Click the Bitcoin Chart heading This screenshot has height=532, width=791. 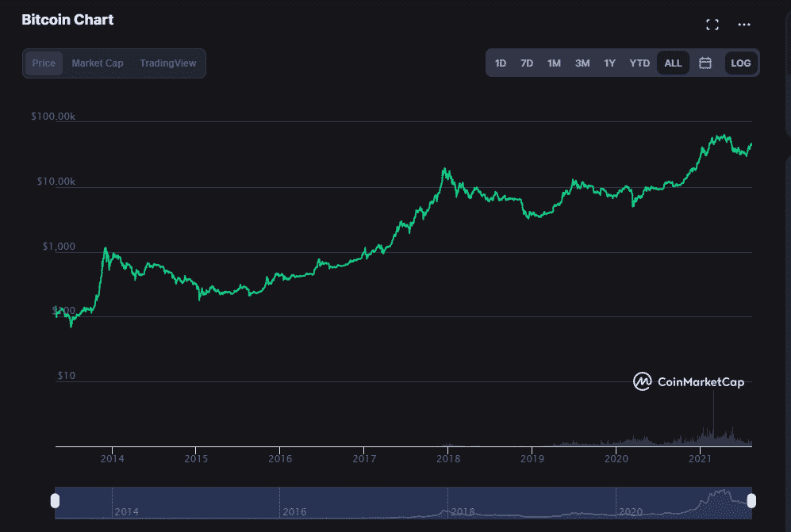coord(67,20)
